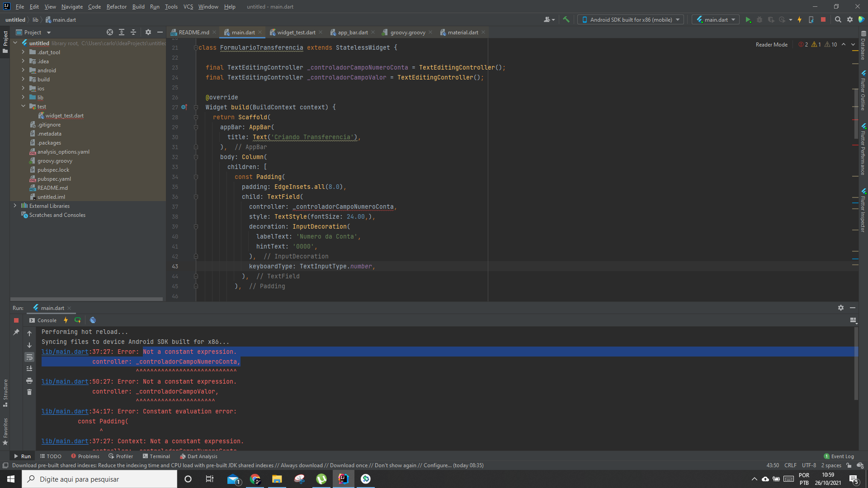Select the Build menu item
Image resolution: width=868 pixels, height=488 pixels.
point(138,7)
